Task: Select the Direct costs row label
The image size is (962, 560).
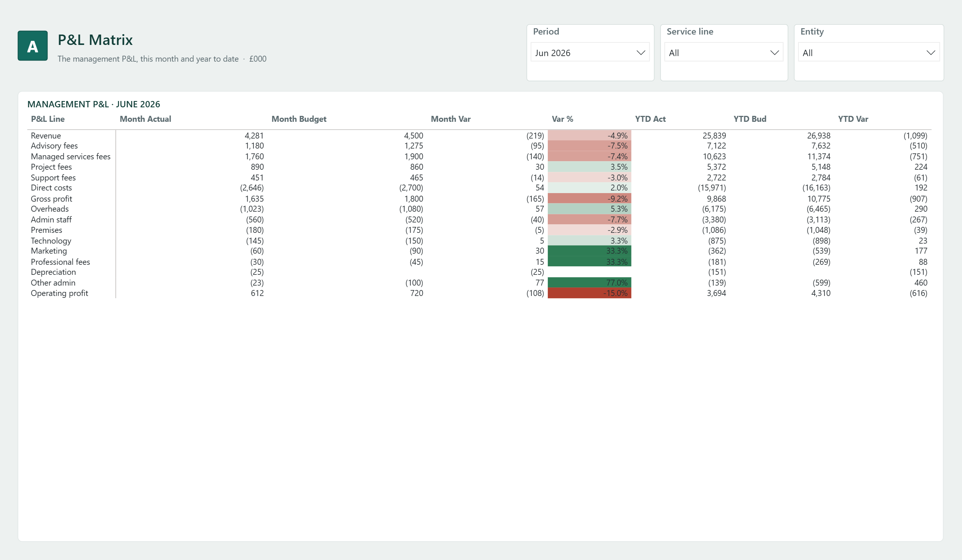Action: (51, 188)
